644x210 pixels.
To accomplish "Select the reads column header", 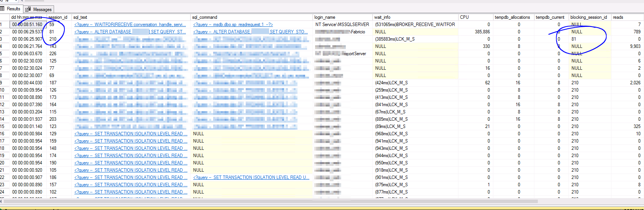I will coord(618,17).
